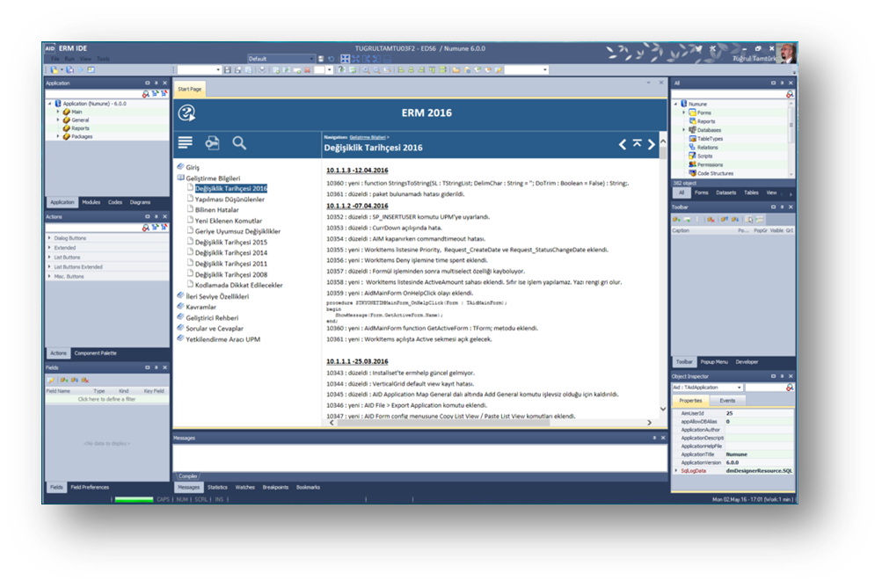
Task: Click the refresh icon beside Default combo
Action: 332,59
